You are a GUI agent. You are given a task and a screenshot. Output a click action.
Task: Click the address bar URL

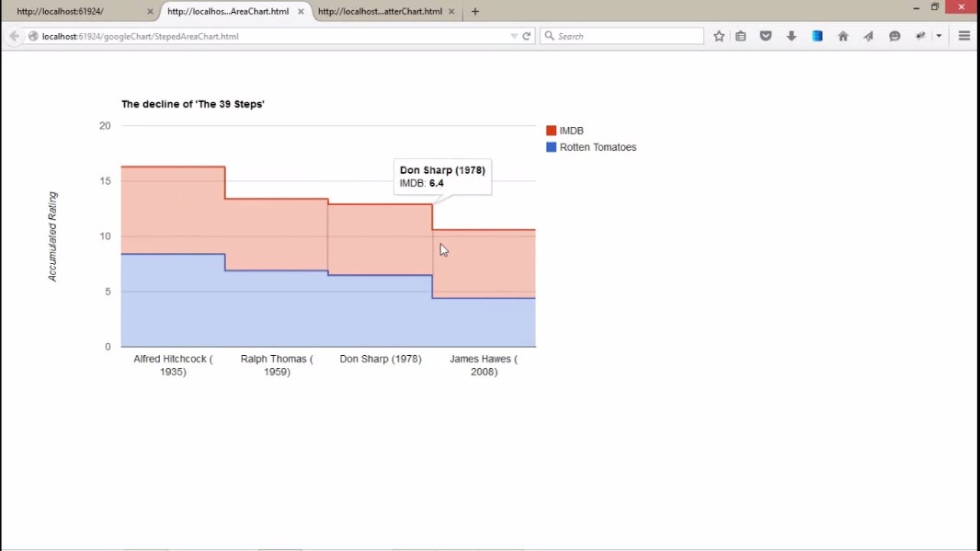tap(140, 36)
